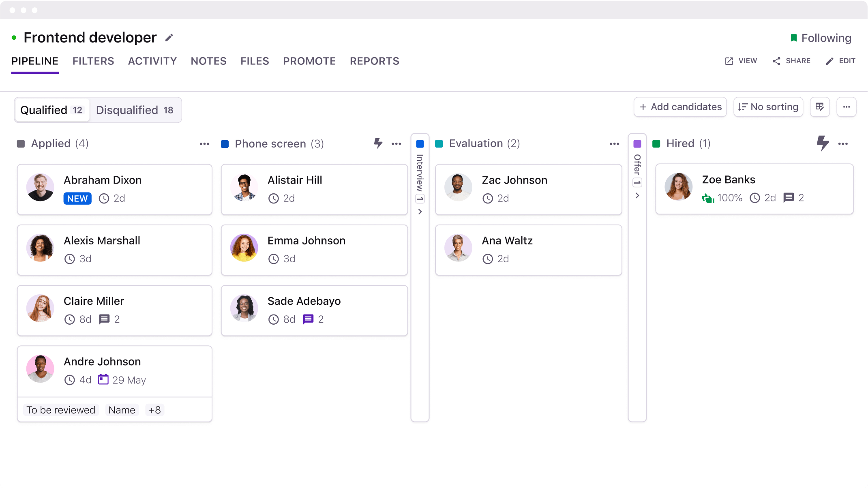Open the ellipsis menu on the Applied column
868x488 pixels.
pos(204,143)
